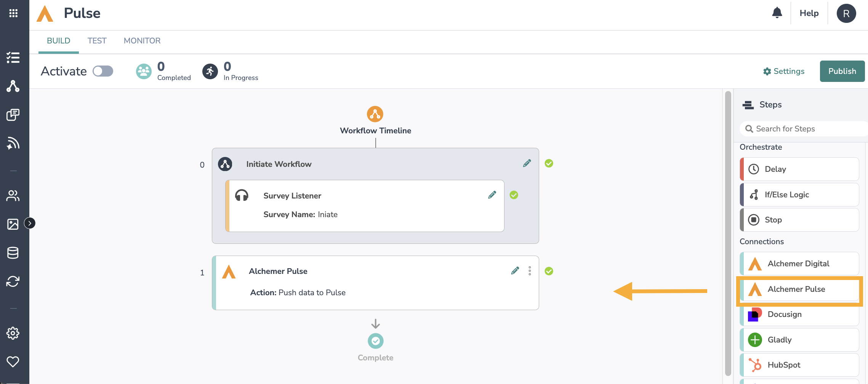Open Alchemer Pulse step options menu
The image size is (868, 384).
pyautogui.click(x=530, y=271)
